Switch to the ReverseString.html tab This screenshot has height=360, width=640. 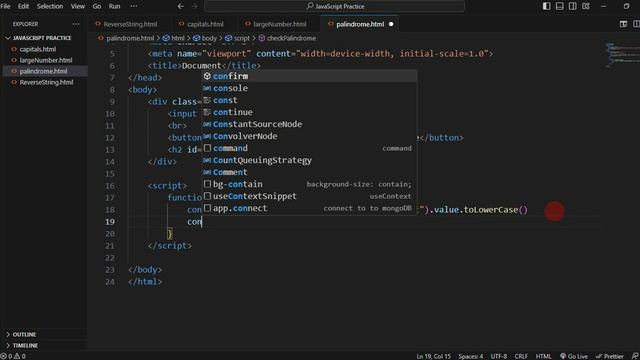point(130,24)
